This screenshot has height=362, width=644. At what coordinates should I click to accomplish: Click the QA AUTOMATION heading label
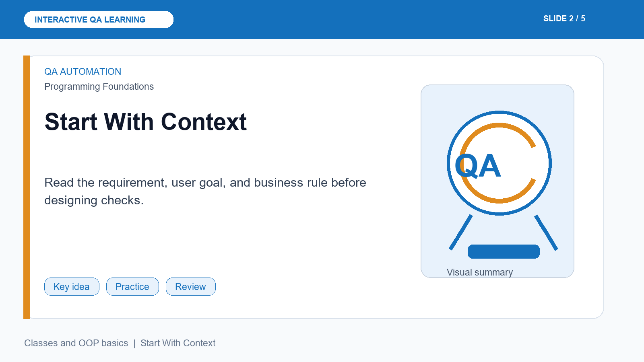pyautogui.click(x=83, y=72)
